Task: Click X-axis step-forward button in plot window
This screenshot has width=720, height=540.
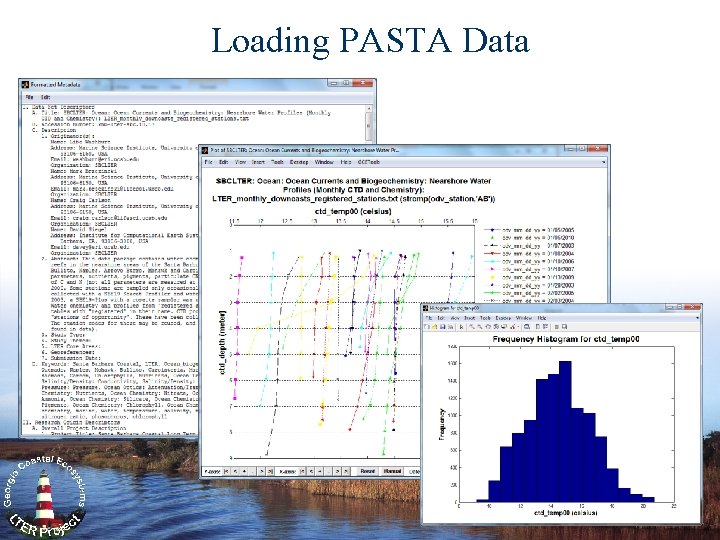Action: [x=337, y=471]
